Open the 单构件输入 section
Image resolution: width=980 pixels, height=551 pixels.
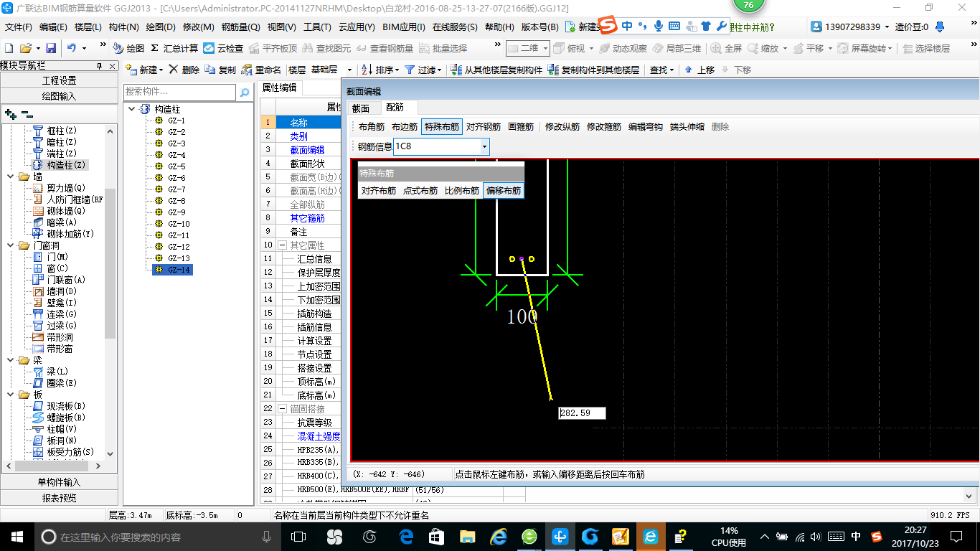click(59, 482)
